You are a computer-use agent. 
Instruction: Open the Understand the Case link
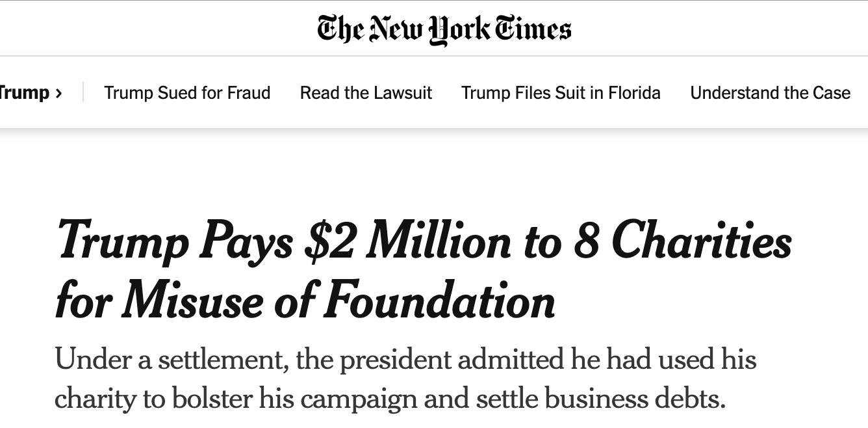pos(770,93)
